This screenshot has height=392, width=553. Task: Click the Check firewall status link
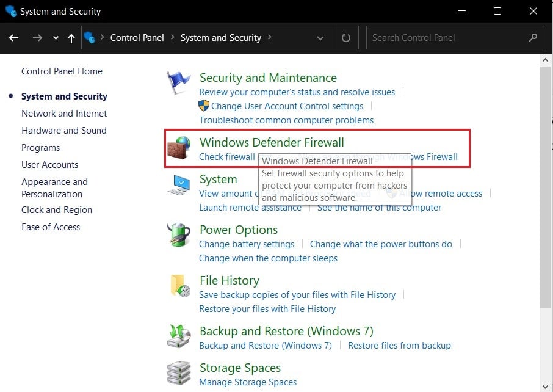227,157
